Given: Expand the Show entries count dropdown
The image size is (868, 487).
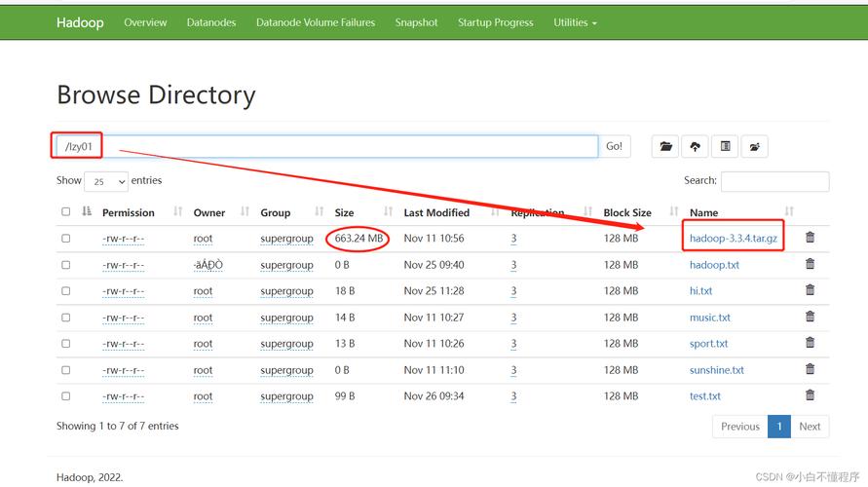Looking at the screenshot, I should click(106, 182).
